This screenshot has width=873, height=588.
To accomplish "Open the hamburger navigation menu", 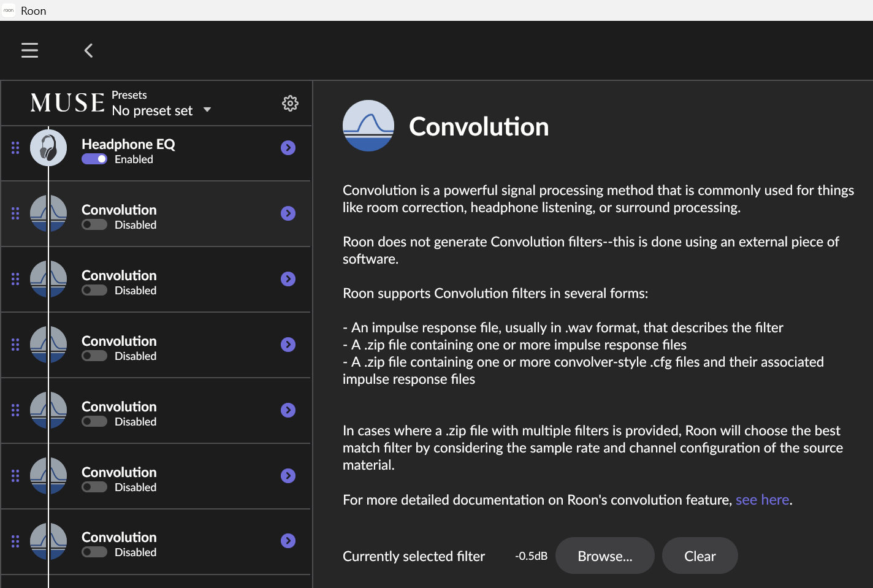I will [x=29, y=50].
